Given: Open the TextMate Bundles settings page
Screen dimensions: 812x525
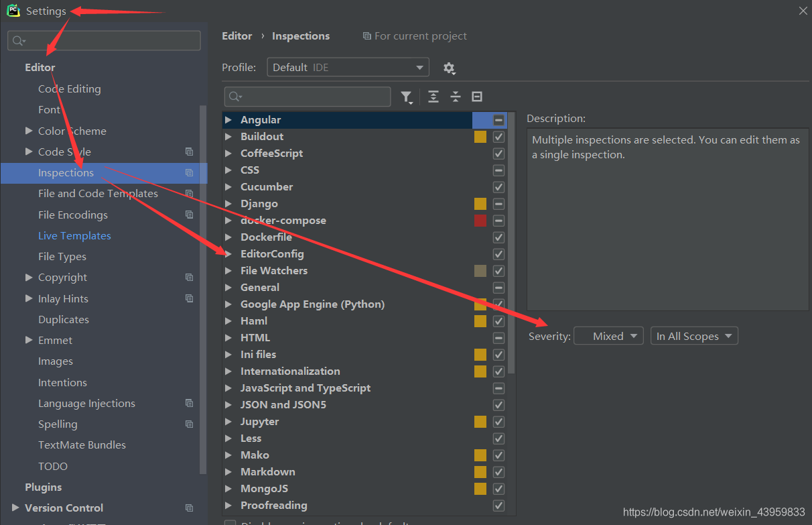Looking at the screenshot, I should pos(82,445).
